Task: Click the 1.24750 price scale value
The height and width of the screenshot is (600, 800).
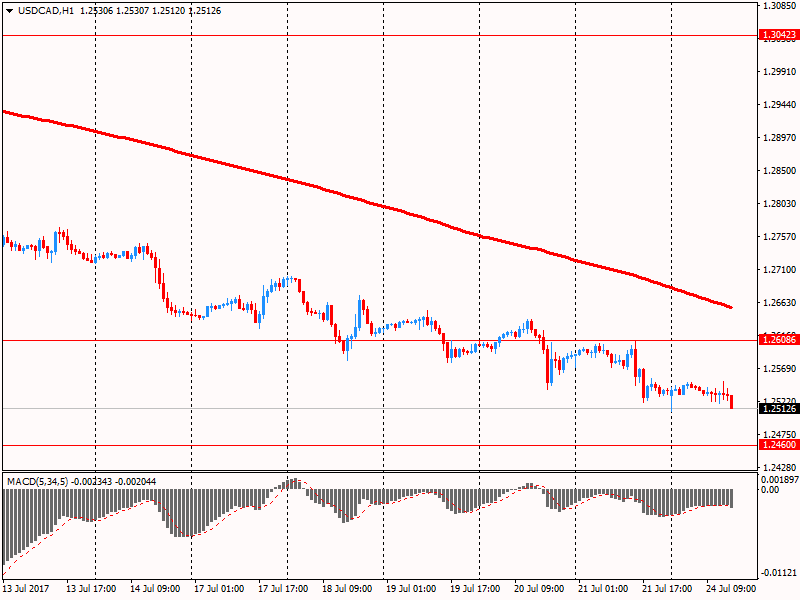Action: (779, 434)
